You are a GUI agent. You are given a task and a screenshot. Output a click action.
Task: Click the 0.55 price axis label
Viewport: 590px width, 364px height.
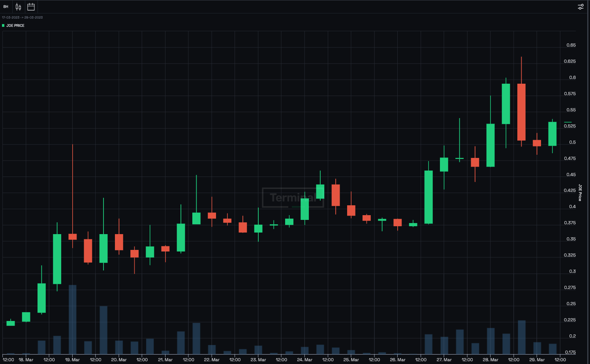click(571, 110)
